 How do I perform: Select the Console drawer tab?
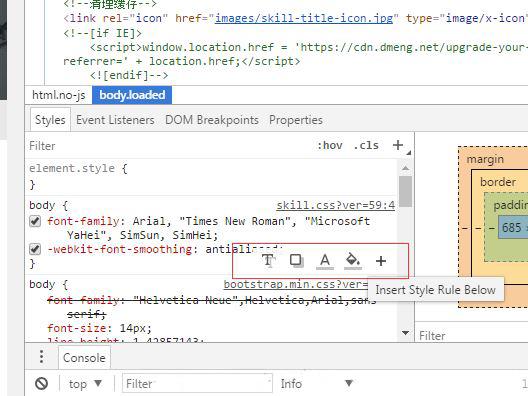[84, 358]
